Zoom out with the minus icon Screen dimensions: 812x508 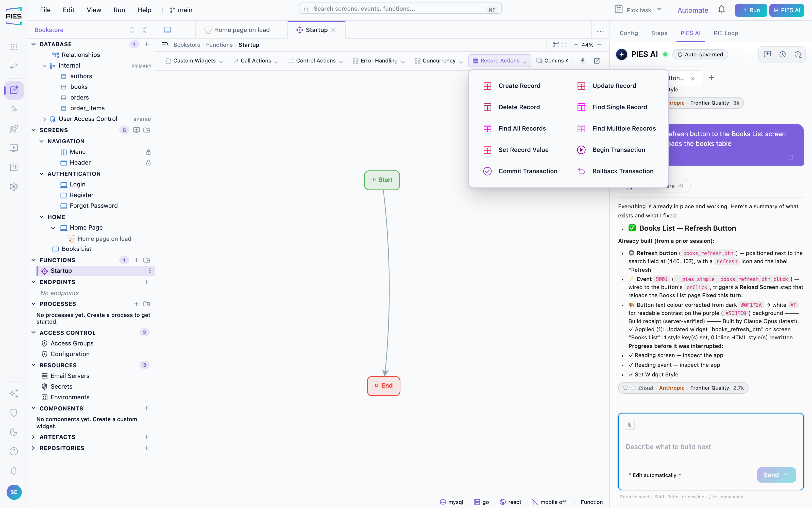pyautogui.click(x=599, y=45)
